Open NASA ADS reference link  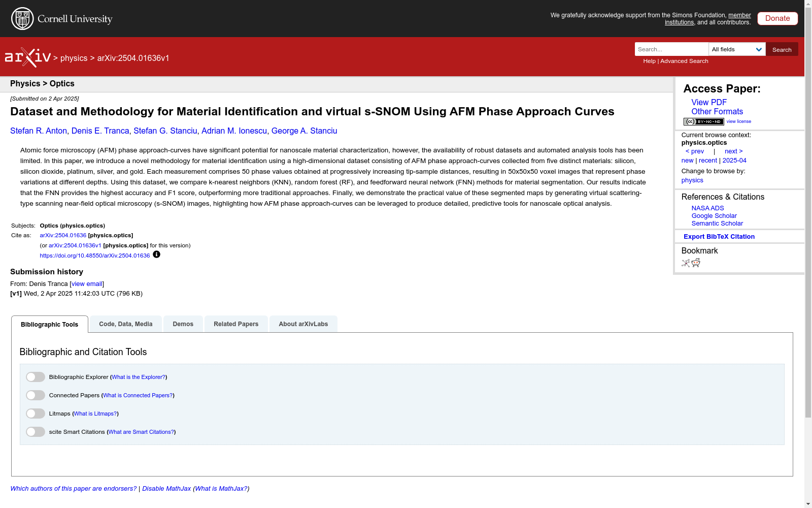tap(707, 208)
